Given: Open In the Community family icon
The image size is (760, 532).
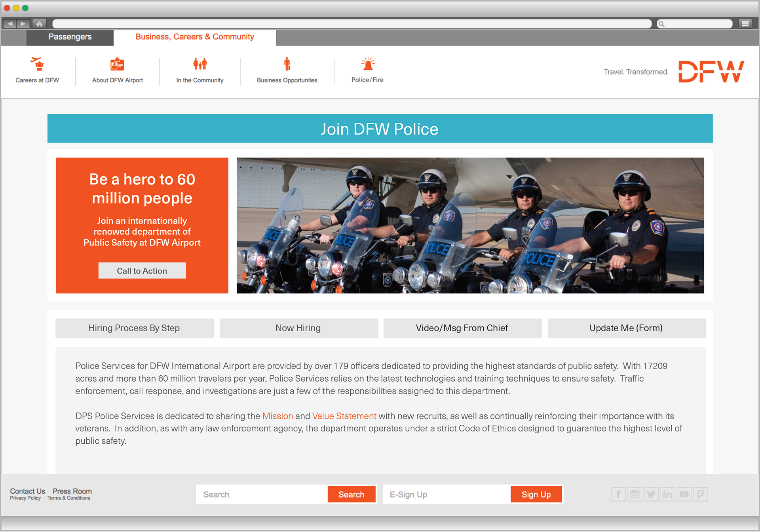Looking at the screenshot, I should pos(200,64).
